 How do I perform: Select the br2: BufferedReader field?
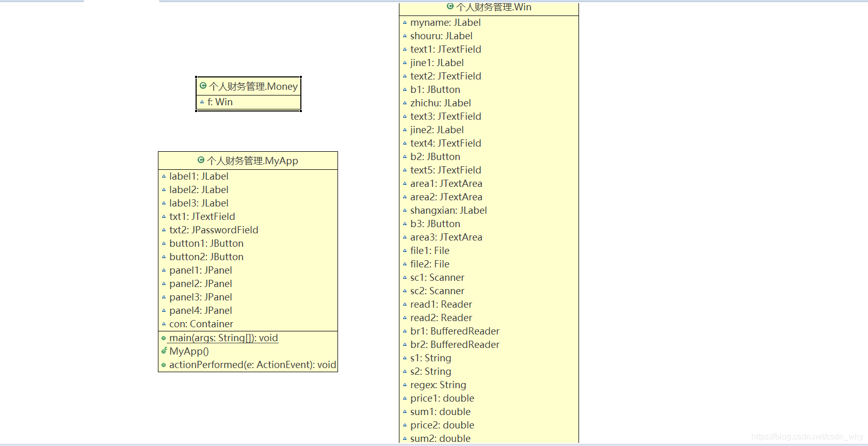click(455, 344)
